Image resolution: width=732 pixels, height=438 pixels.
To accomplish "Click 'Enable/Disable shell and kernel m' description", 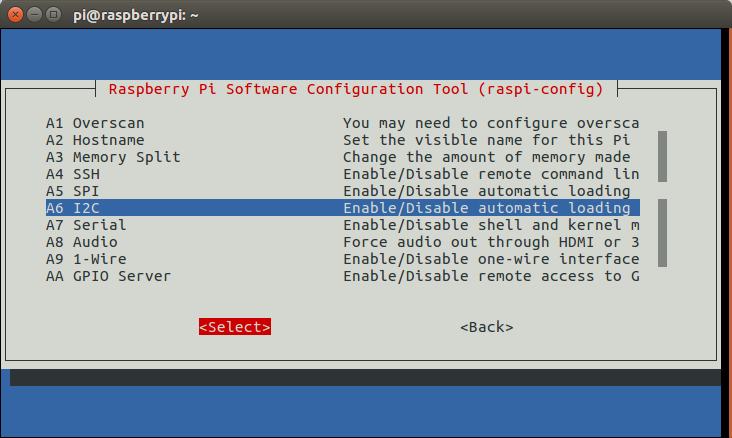I will 491,225.
